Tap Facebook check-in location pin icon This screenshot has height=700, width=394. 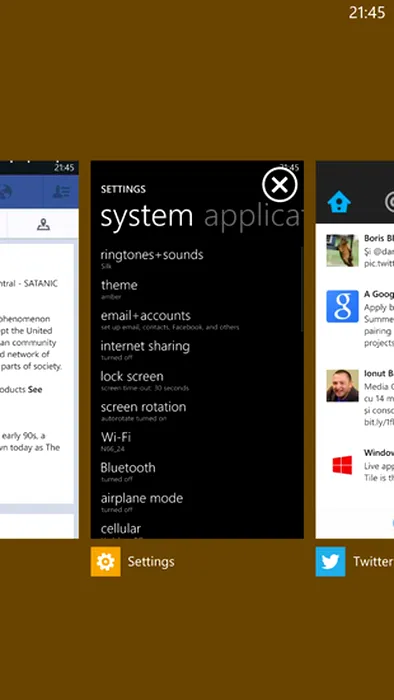pyautogui.click(x=43, y=225)
